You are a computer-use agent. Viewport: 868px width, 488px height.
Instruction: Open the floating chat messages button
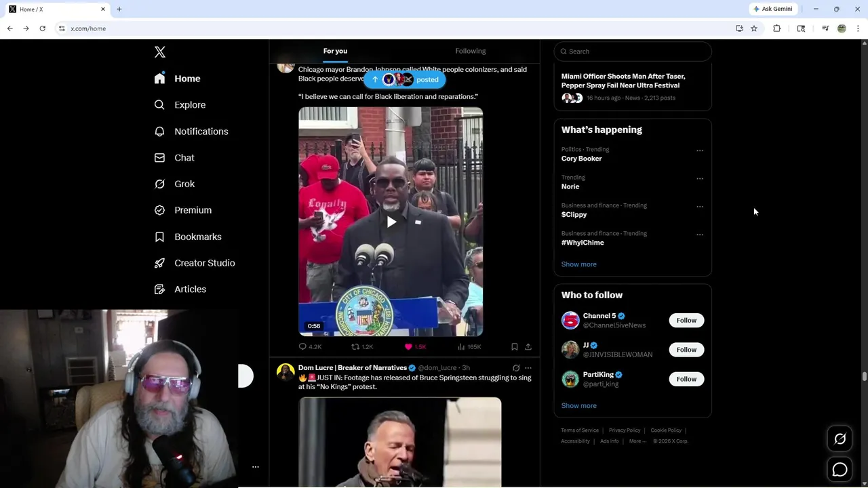click(840, 470)
